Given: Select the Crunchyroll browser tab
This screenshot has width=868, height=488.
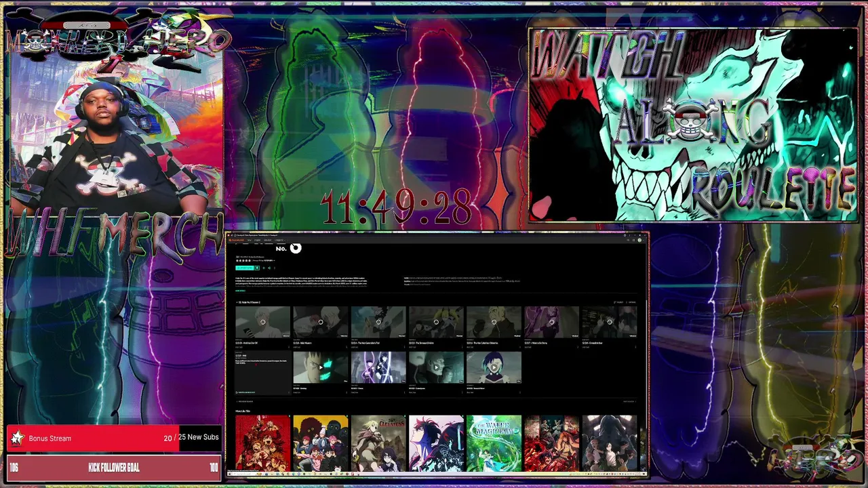Looking at the screenshot, I should point(256,235).
